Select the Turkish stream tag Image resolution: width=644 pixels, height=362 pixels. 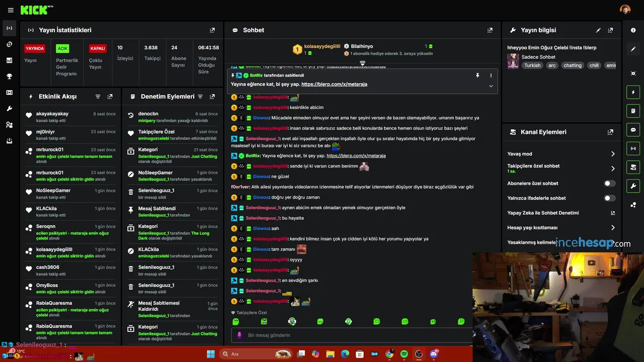(532, 65)
